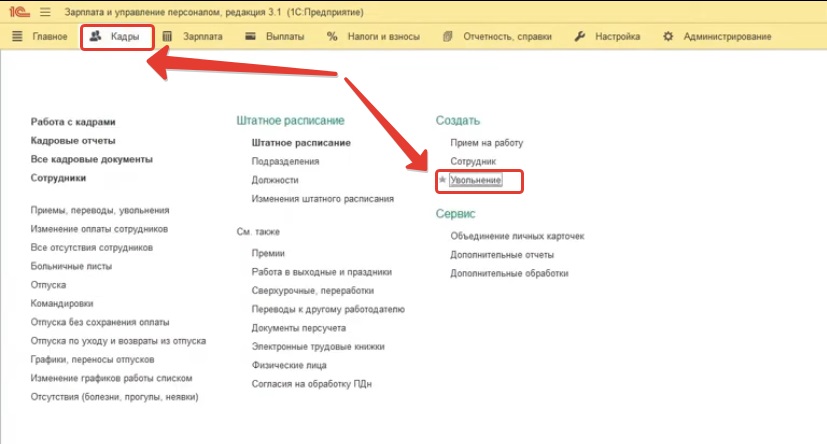This screenshot has height=444, width=827.
Task: Click the calculator icon next to Зарплата
Action: 167,37
